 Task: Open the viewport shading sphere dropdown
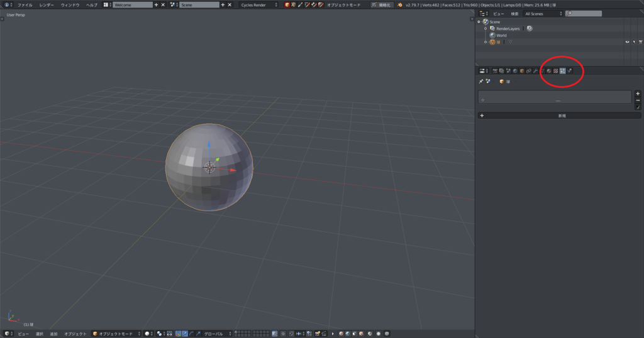tap(150, 334)
